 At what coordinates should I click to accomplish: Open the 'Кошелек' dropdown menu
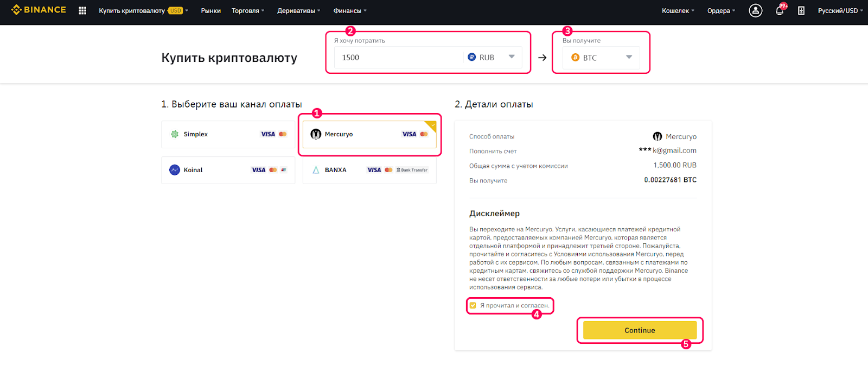coord(678,10)
